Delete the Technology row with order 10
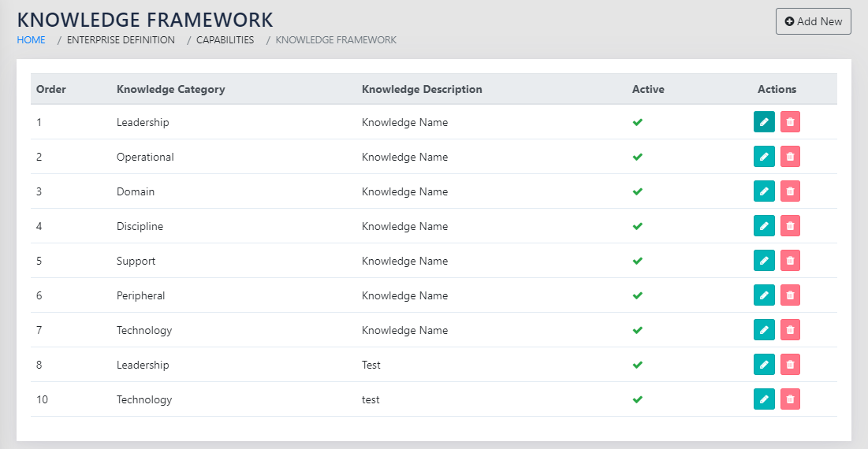 point(790,399)
